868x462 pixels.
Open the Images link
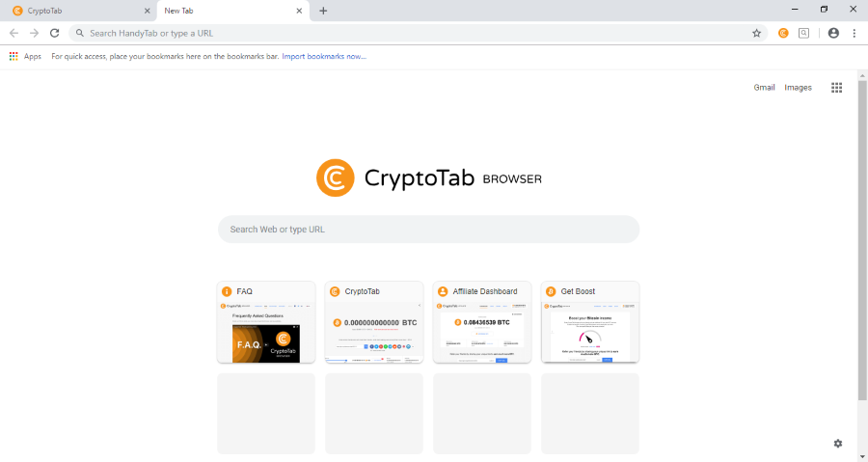pos(798,87)
